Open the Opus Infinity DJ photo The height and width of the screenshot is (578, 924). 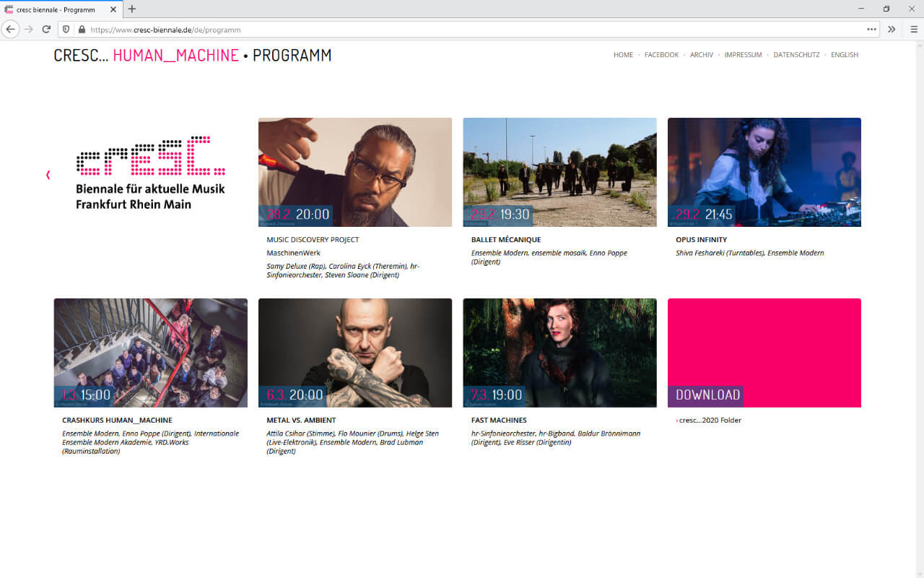(764, 172)
